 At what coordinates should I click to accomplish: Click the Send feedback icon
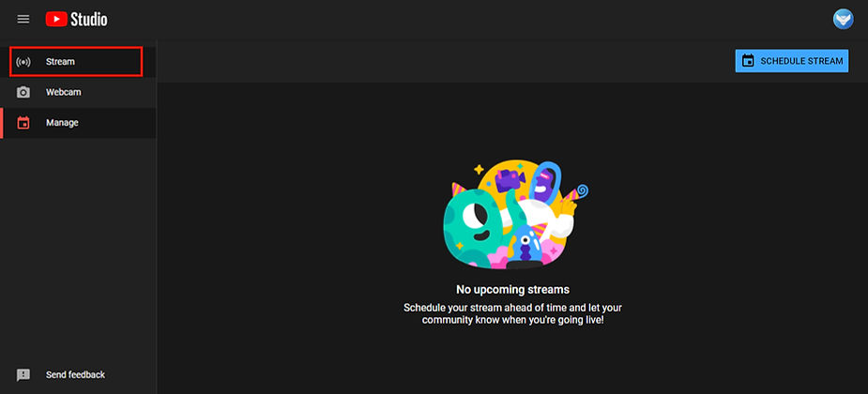(23, 375)
